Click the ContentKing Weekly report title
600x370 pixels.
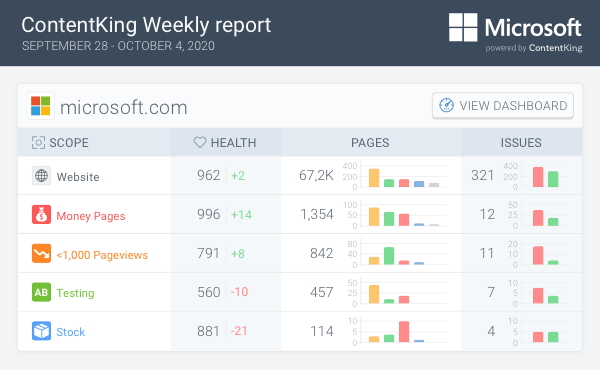pos(146,25)
